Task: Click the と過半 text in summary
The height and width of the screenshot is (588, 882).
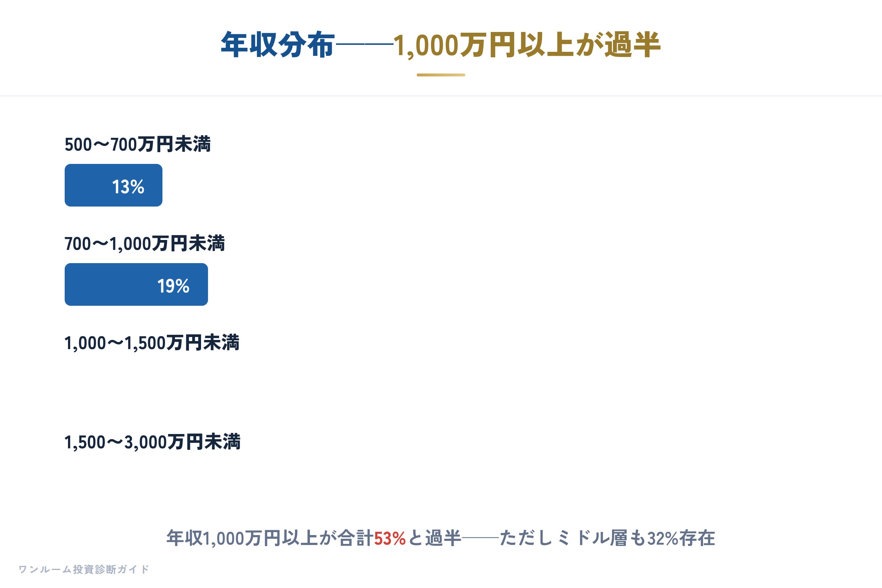Action: point(434,538)
